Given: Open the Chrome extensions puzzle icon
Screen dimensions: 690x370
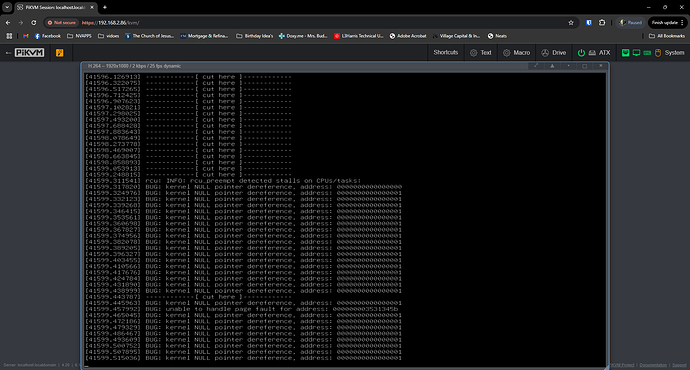Looking at the screenshot, I should tap(602, 22).
